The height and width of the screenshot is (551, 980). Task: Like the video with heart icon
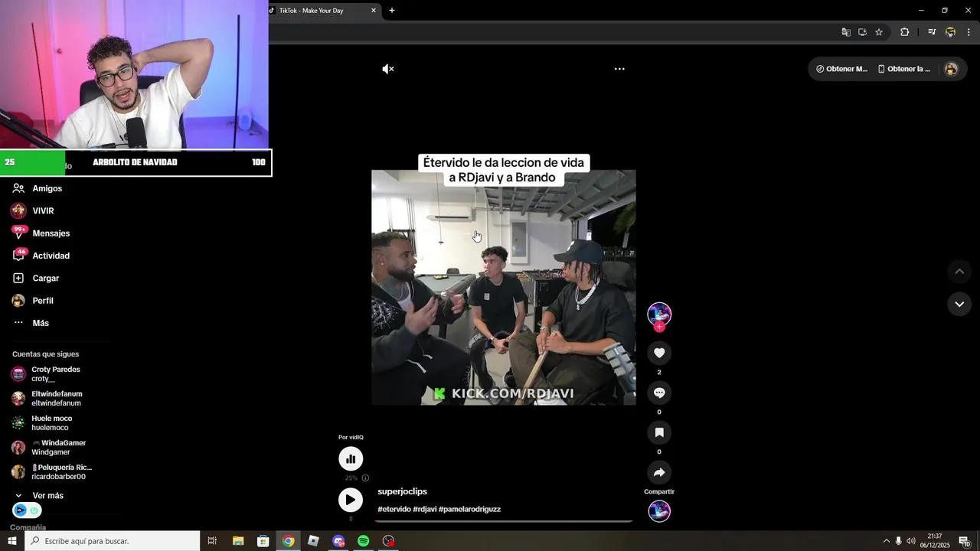tap(659, 353)
